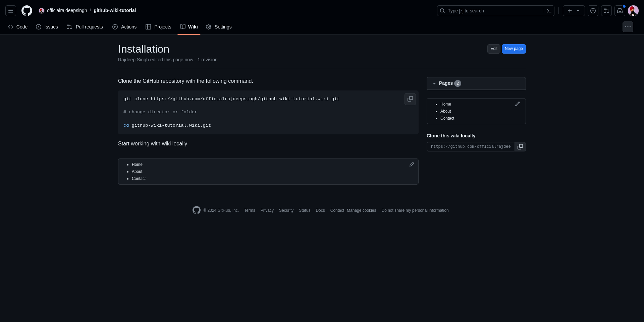Screen dimensions: 644x322
Task: Open the github-wiki-tutorial repository link
Action: 115,11
